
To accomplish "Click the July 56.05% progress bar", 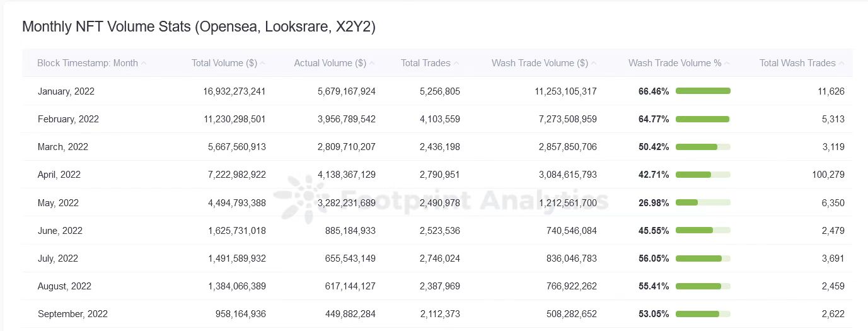I will tap(703, 258).
